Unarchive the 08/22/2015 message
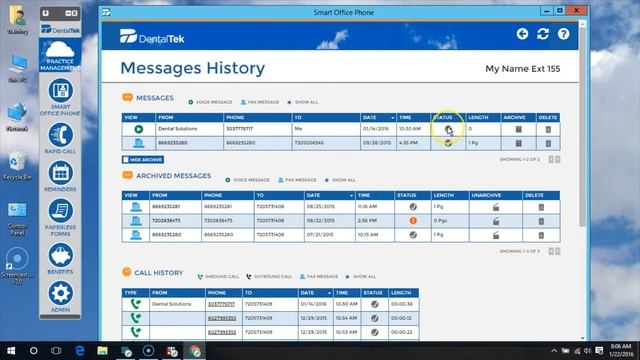 point(496,221)
